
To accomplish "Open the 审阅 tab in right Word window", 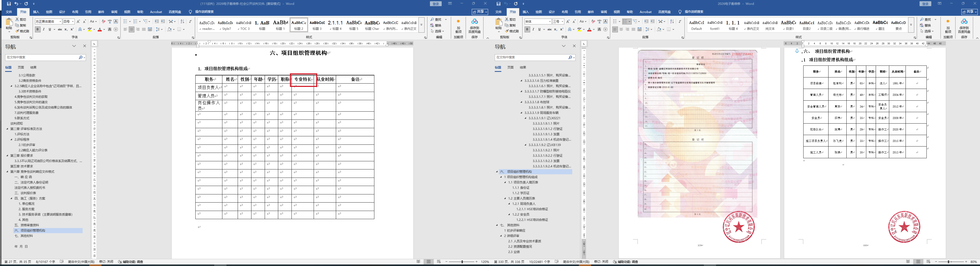I will pos(604,12).
